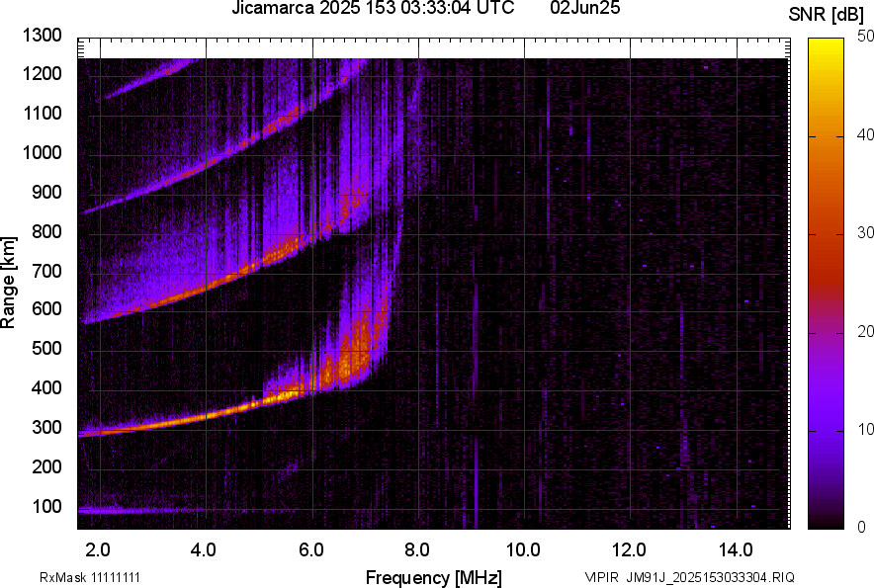Click the frequency tick label 8.0
This screenshot has height=588, width=874.
(x=417, y=550)
